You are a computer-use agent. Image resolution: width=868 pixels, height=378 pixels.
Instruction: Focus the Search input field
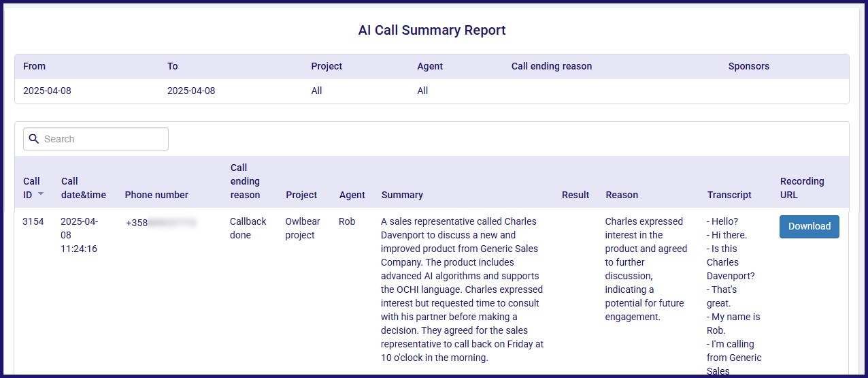(96, 139)
